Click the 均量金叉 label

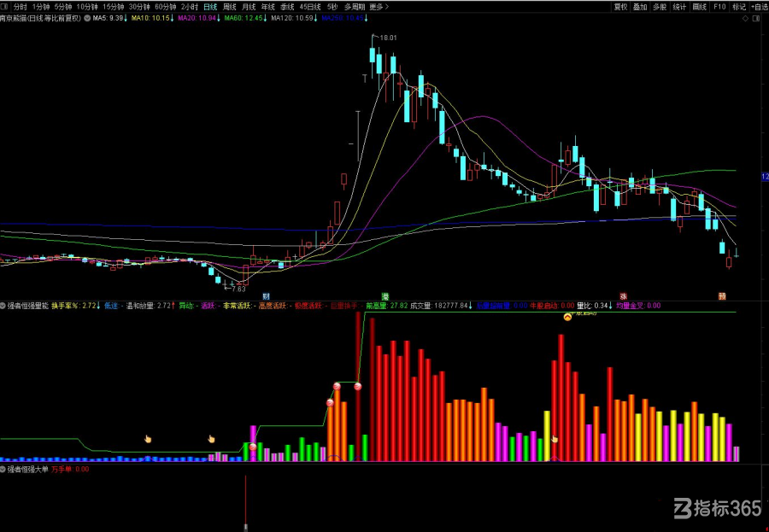pos(638,306)
